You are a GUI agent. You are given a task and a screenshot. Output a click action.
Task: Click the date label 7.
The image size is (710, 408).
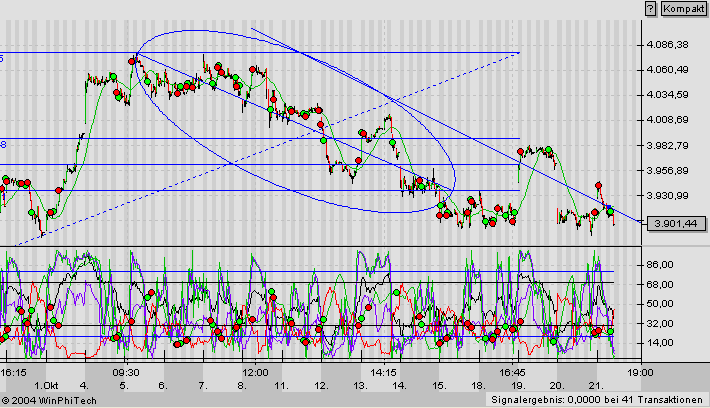pyautogui.click(x=202, y=386)
